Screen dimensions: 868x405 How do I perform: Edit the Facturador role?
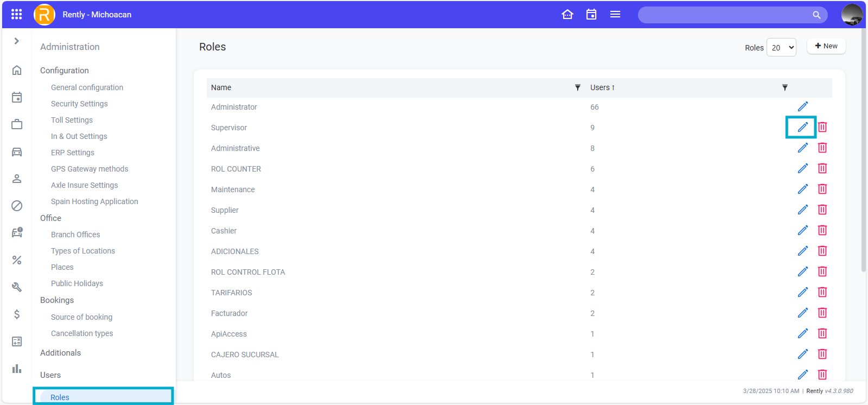(x=803, y=313)
